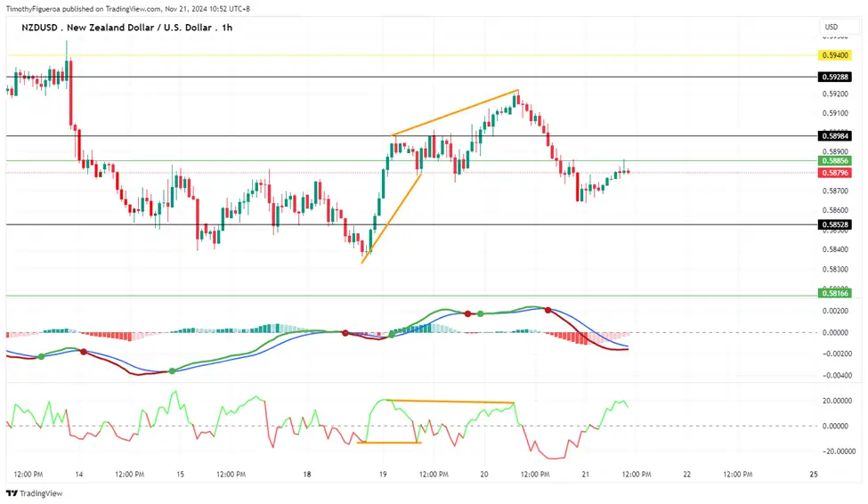
Task: Select date 15 on the time axis
Action: pyautogui.click(x=180, y=475)
